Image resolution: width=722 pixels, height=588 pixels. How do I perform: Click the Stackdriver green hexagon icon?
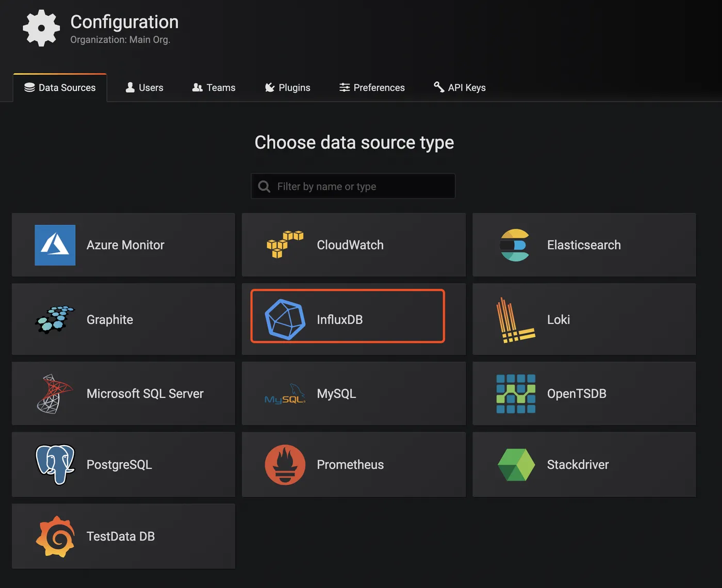[x=516, y=465]
